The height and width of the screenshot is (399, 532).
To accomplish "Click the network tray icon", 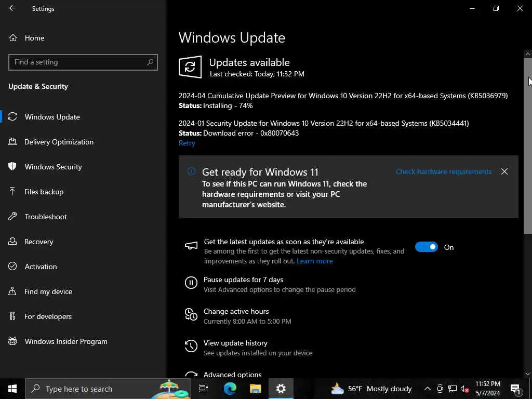I will (453, 389).
